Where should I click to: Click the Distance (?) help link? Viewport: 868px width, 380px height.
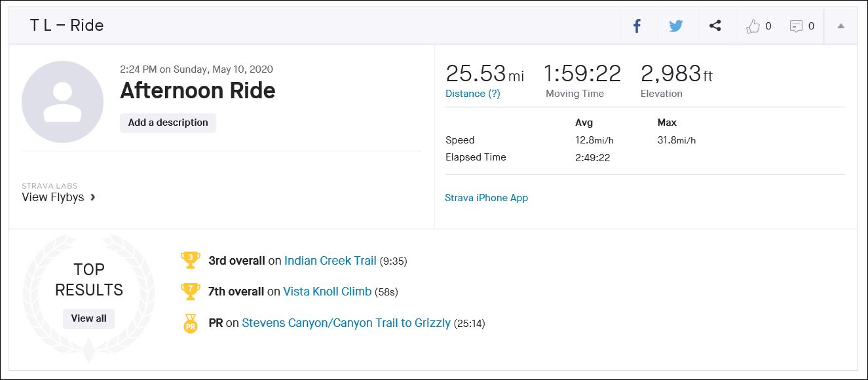(x=472, y=94)
